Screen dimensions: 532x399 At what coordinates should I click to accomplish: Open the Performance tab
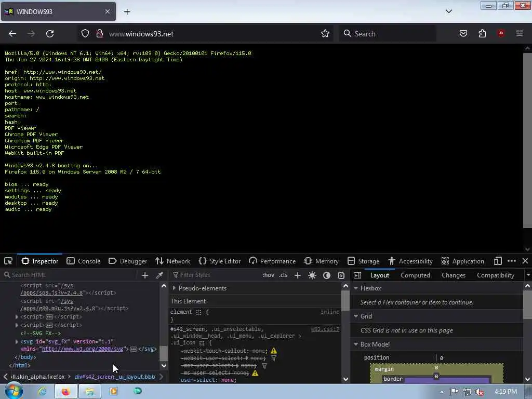tap(272, 261)
